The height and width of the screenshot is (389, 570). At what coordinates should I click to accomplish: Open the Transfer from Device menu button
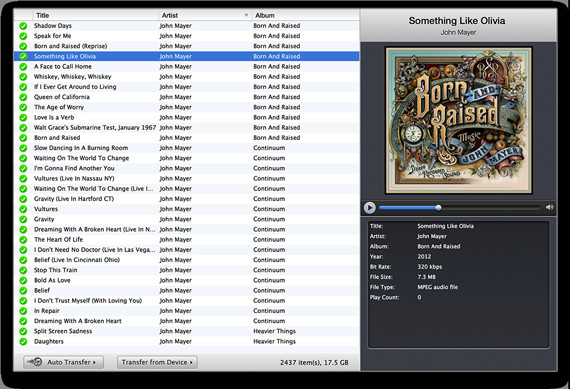[157, 362]
